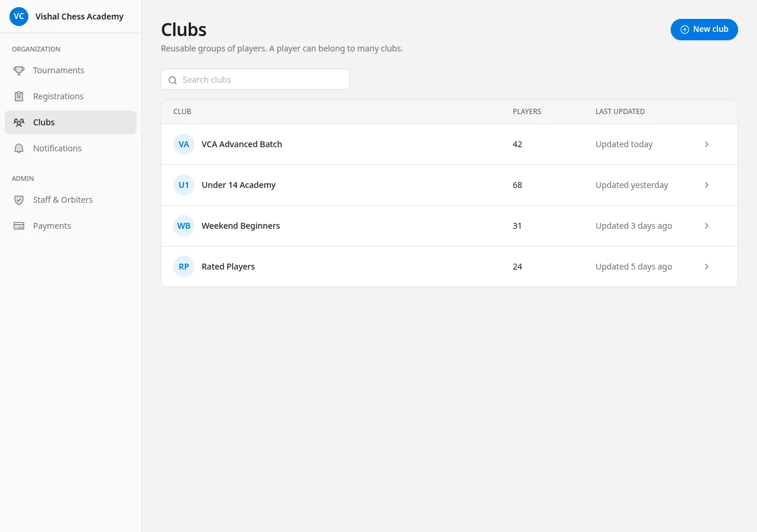Click the Weekend Beginners name
757x532 pixels.
click(x=241, y=226)
